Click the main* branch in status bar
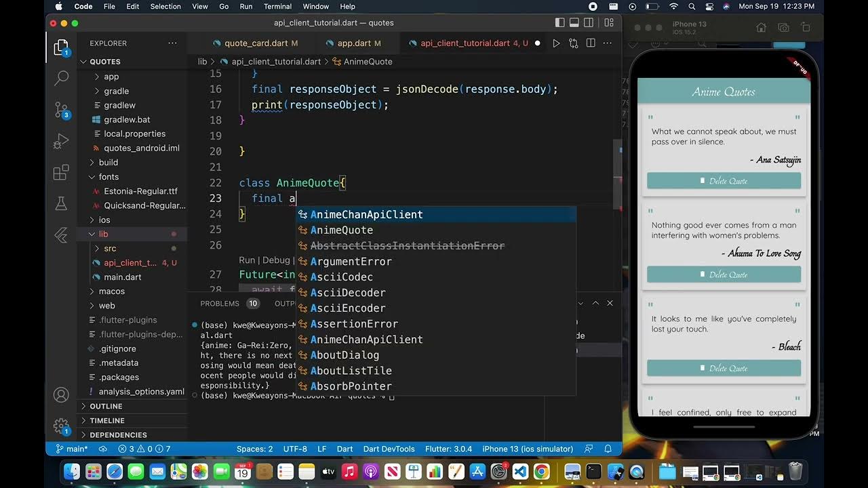 point(71,449)
